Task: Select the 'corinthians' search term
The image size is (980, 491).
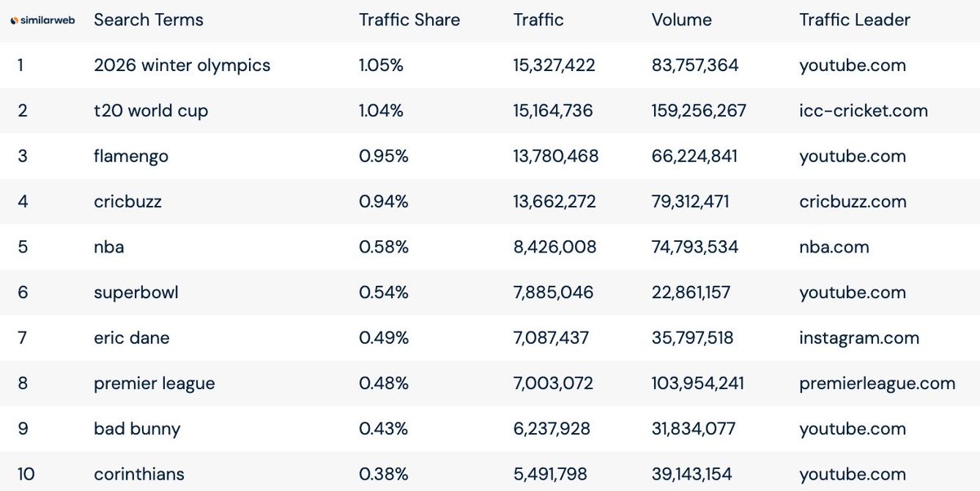Action: coord(139,474)
